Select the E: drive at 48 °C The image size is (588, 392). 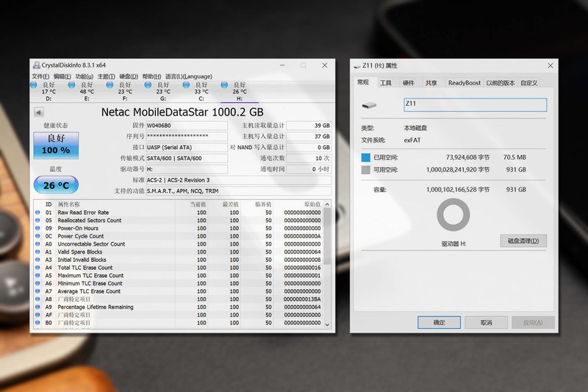tap(87, 90)
